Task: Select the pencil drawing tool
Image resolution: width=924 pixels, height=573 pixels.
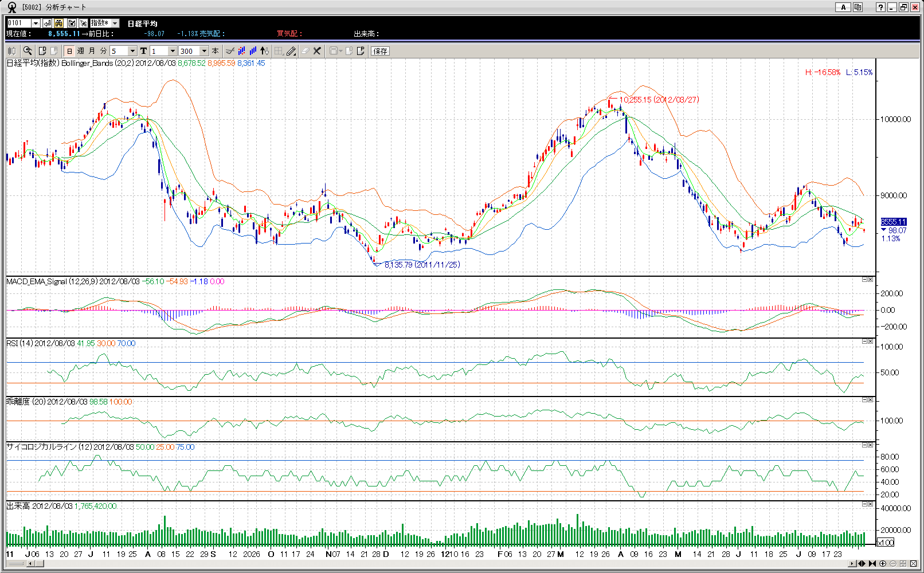Action: click(x=291, y=51)
